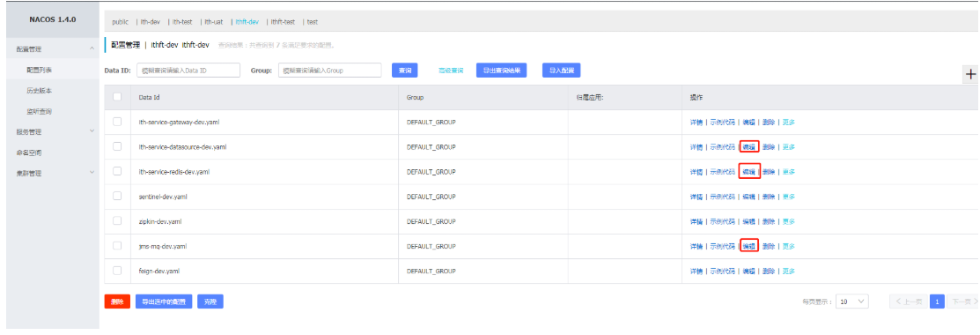
Task: Edit sentinel-dev.yaml via 编辑 link
Action: pos(748,197)
